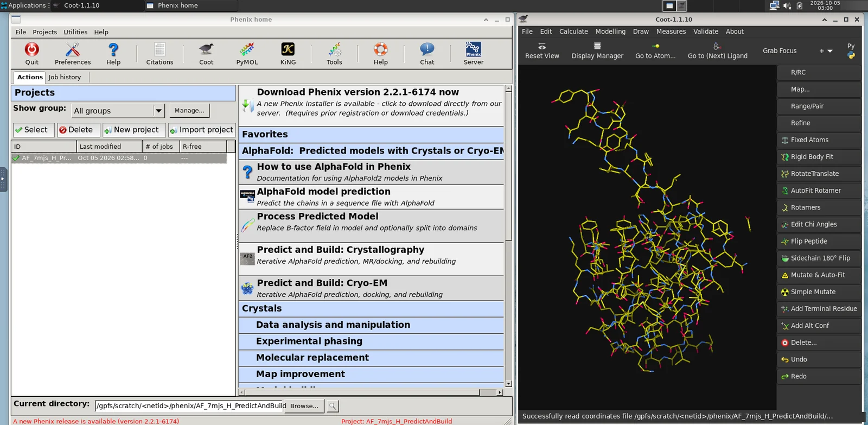Click Redo in Coot sidebar
The image size is (868, 425).
click(x=819, y=376)
